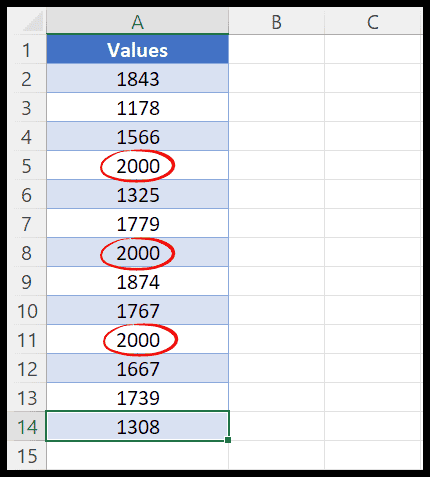Click row header number 7
The height and width of the screenshot is (477, 430).
pos(27,223)
